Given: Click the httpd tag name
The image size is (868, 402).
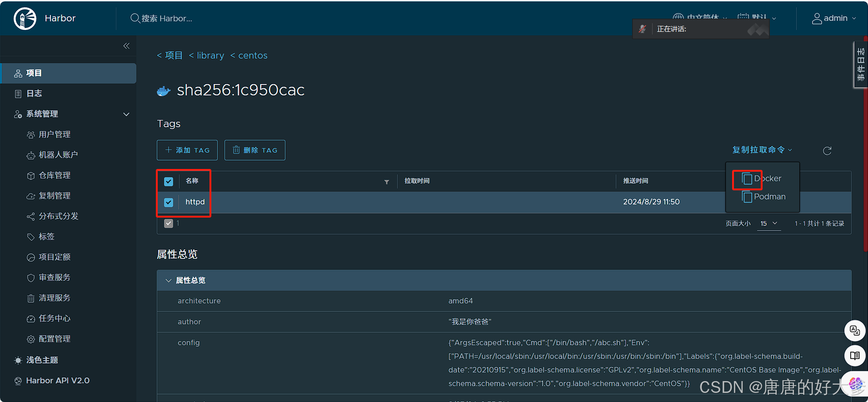Looking at the screenshot, I should click(195, 202).
